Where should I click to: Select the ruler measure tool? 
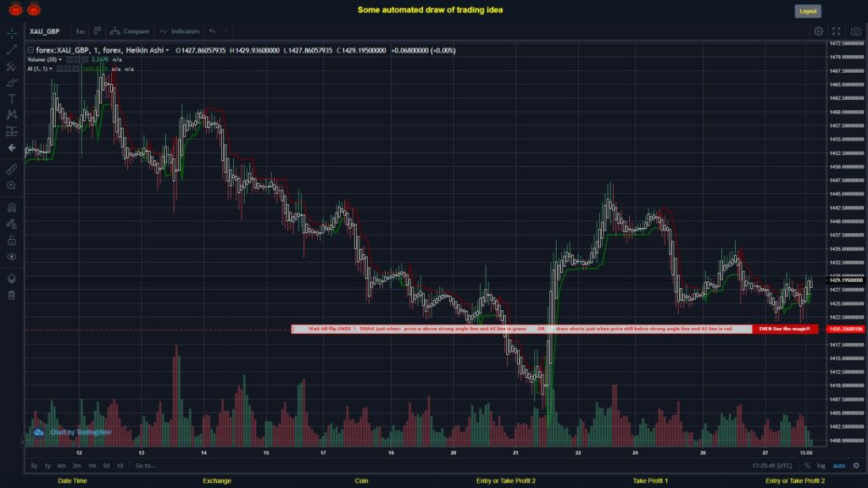(12, 169)
